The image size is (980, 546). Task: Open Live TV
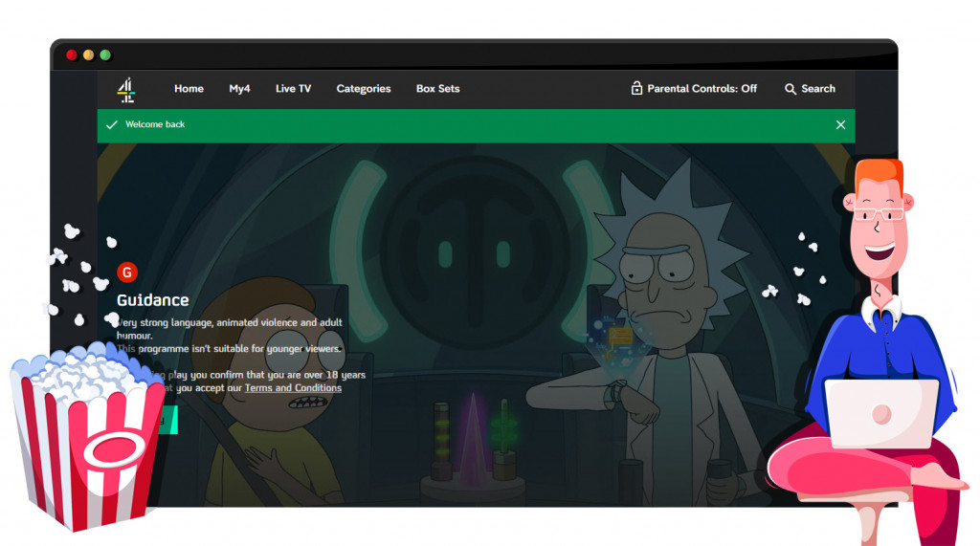click(293, 89)
